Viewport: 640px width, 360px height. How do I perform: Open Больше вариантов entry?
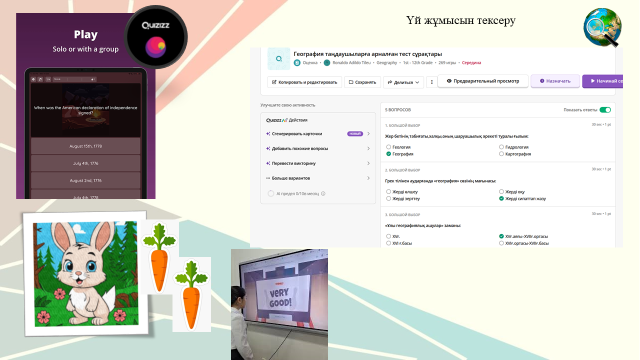(x=318, y=178)
